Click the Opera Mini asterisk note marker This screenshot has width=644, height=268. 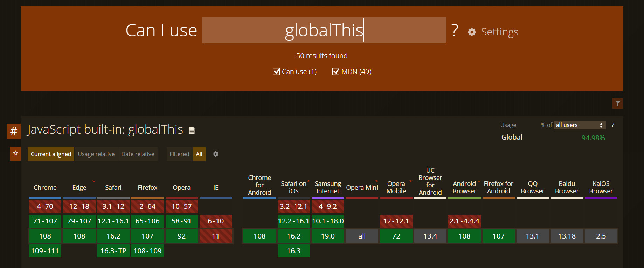point(376,181)
